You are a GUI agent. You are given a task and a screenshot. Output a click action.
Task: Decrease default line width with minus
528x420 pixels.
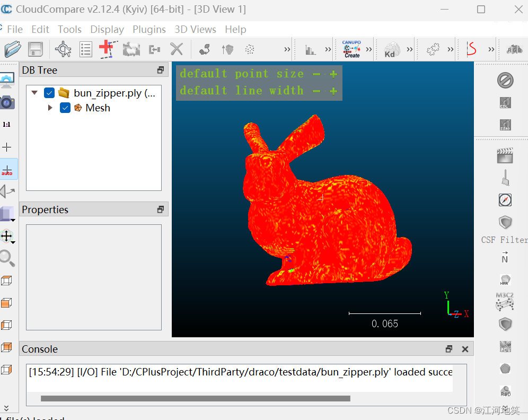click(x=316, y=91)
